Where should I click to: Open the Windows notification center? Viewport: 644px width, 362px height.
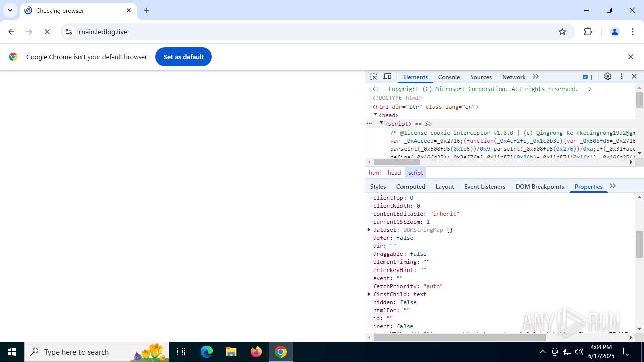pos(627,352)
